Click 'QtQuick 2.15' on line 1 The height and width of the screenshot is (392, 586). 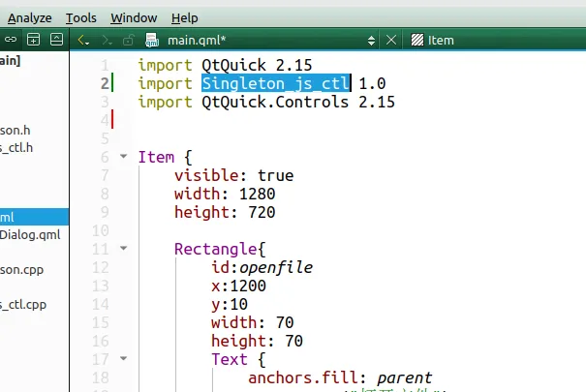[x=257, y=65]
